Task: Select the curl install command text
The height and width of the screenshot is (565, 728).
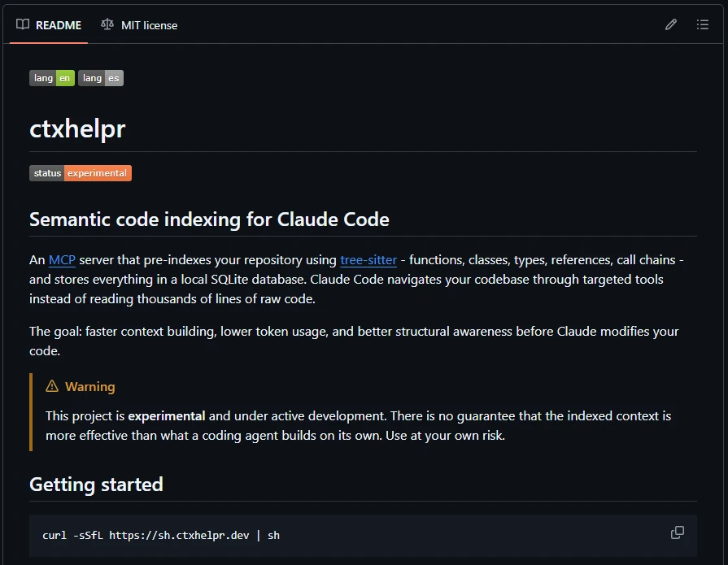Action: [x=160, y=535]
